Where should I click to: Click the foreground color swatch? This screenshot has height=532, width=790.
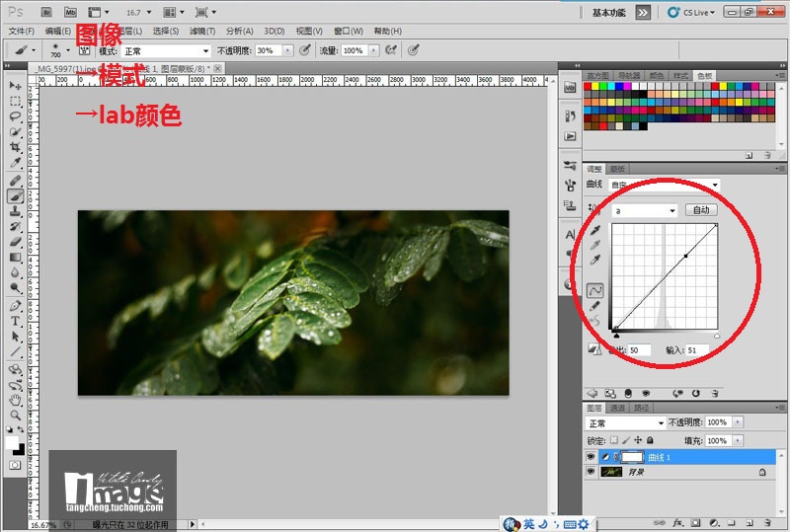pos(12,443)
